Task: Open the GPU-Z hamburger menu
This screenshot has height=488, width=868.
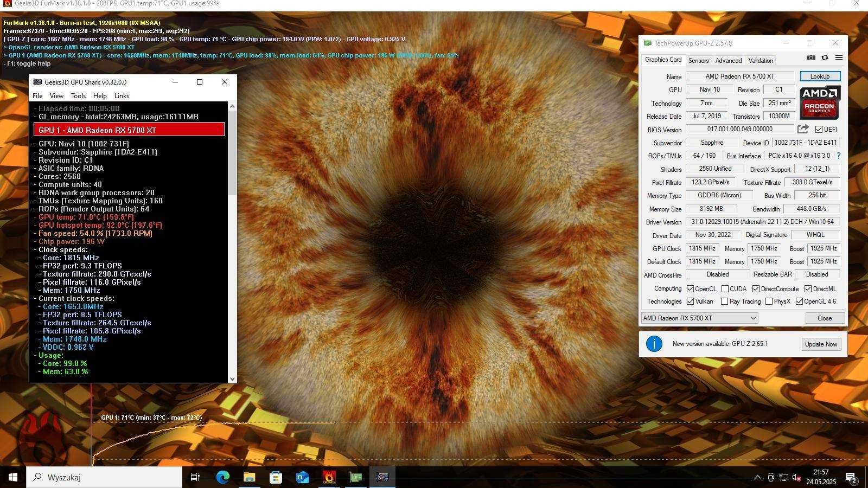Action: pos(839,57)
